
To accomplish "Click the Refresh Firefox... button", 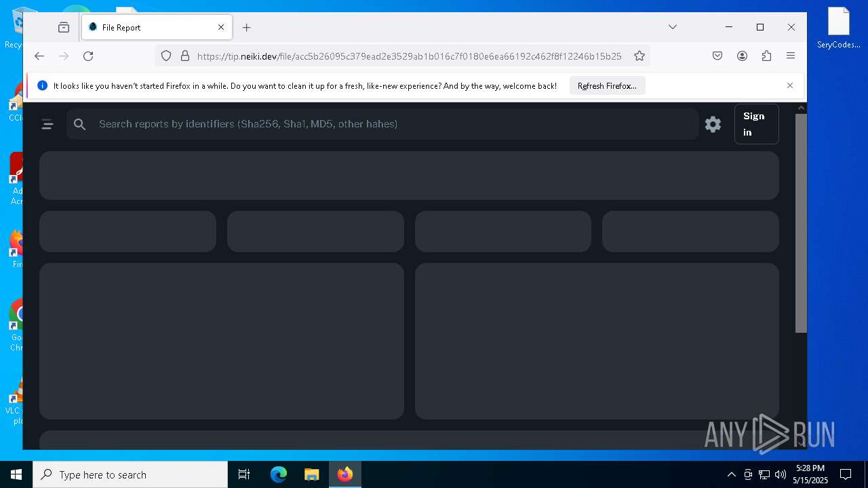I will (x=607, y=86).
